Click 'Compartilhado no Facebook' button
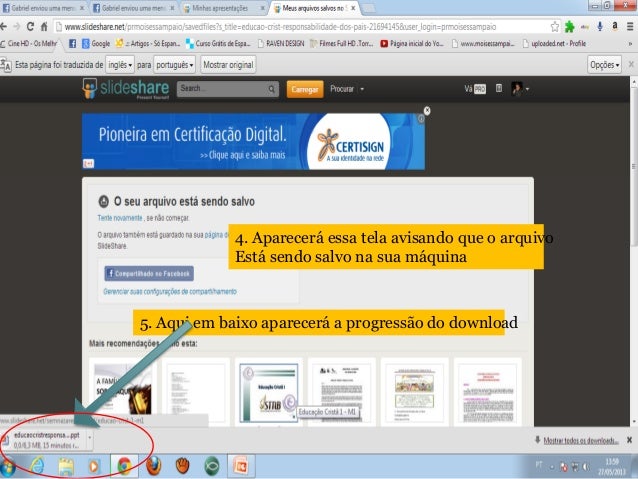638x479 pixels. point(149,273)
